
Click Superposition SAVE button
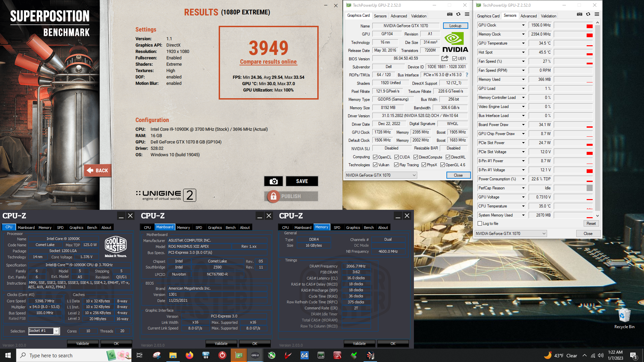pos(302,181)
